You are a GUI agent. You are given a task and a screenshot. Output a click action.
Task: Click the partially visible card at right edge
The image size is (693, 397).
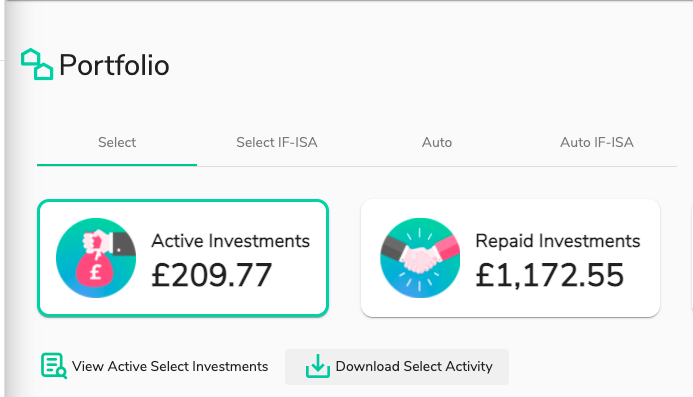691,258
